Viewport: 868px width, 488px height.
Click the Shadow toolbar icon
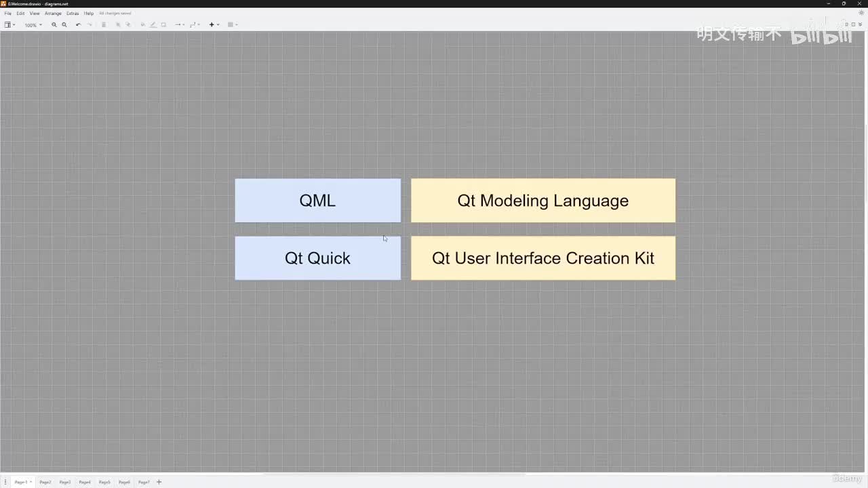[163, 25]
